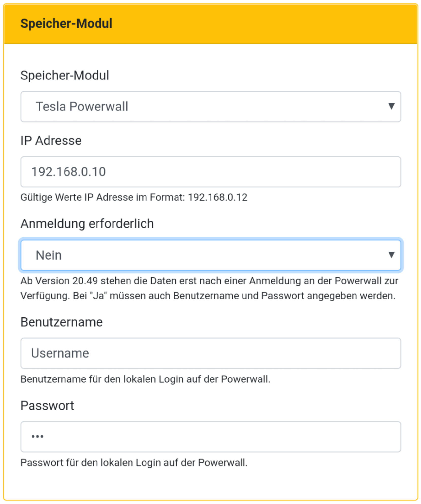Click the Passwort label
Screen dimensions: 421x504
coord(47,406)
